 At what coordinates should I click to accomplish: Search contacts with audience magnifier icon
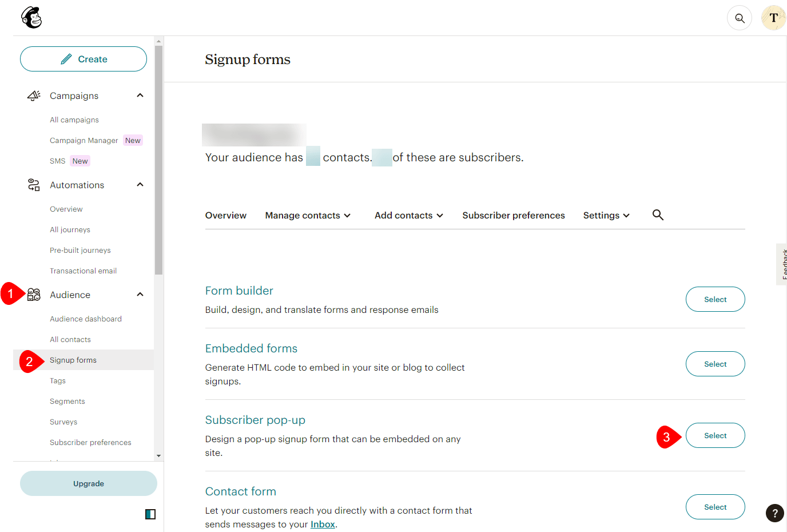pos(658,215)
